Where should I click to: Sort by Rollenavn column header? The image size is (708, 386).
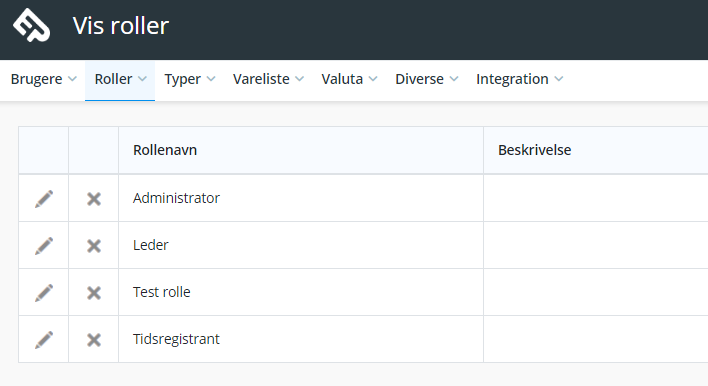(165, 150)
